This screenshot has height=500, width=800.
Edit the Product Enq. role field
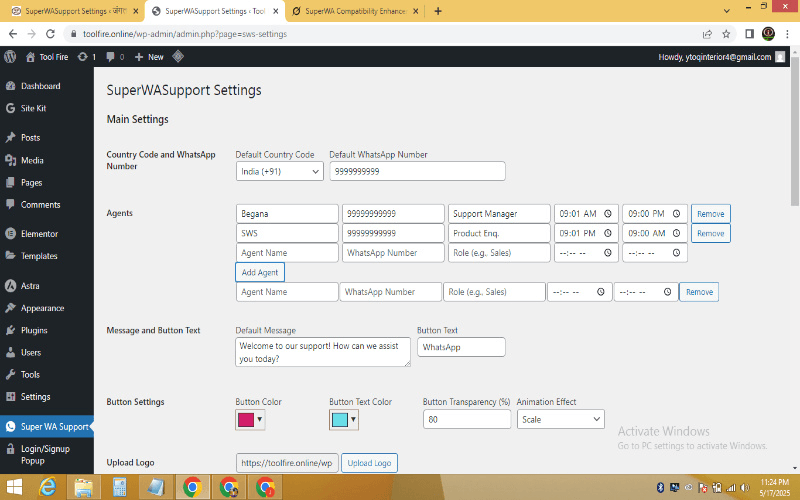coord(499,233)
